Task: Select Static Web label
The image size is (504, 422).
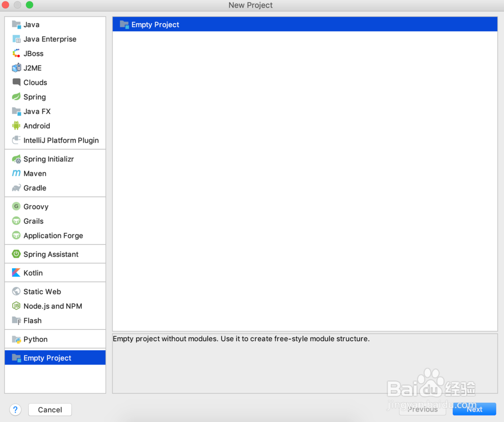Action: [42, 292]
